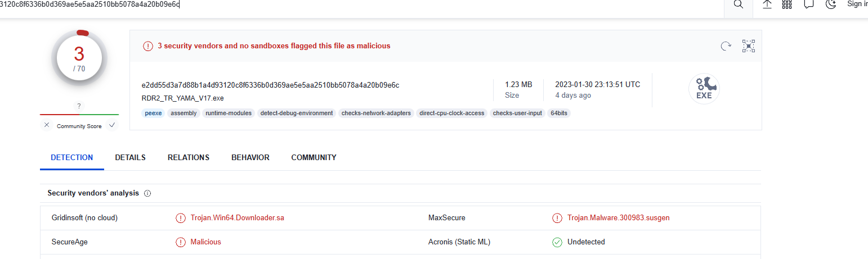This screenshot has width=868, height=259.
Task: Click the 1.23 MB size value
Action: click(518, 84)
